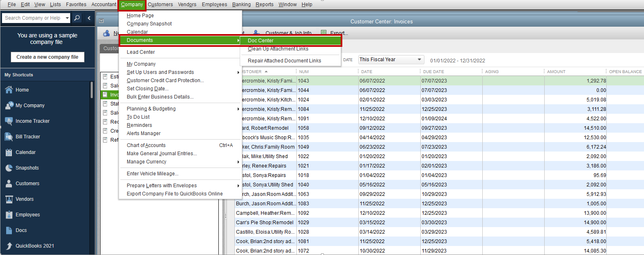The image size is (644, 255).
Task: Click the Export spreadsheet icon
Action: pos(324,33)
